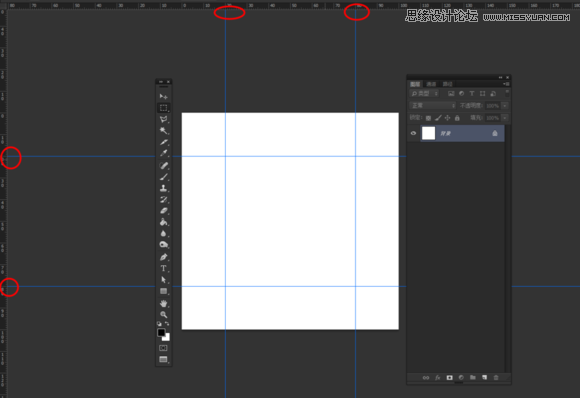The height and width of the screenshot is (398, 580).
Task: Filter layers by smart objects
Action: pos(493,94)
